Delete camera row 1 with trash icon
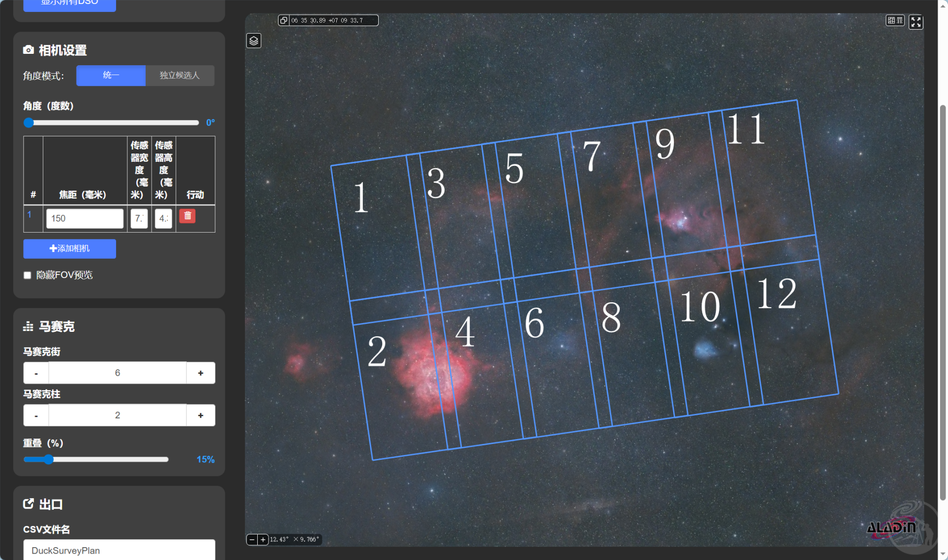The height and width of the screenshot is (560, 948). (x=187, y=216)
